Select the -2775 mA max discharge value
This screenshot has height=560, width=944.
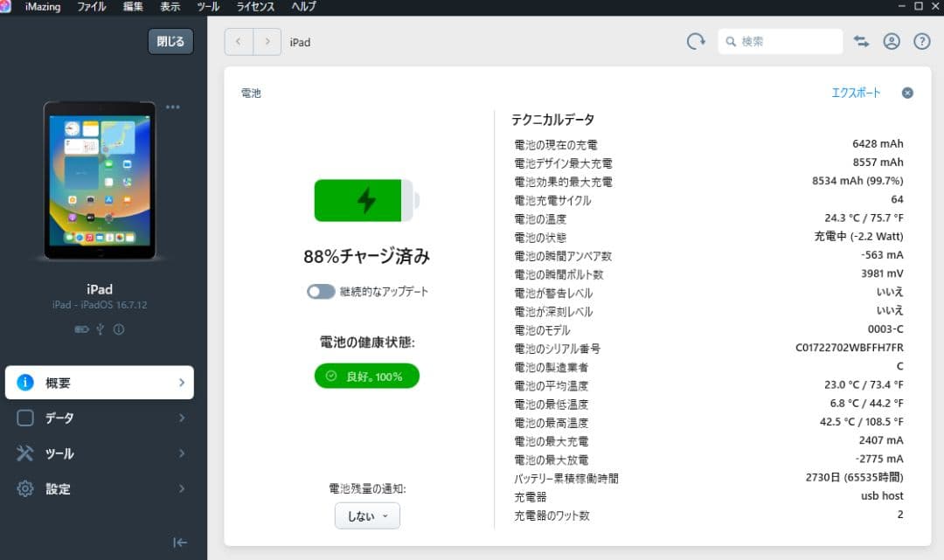879,459
